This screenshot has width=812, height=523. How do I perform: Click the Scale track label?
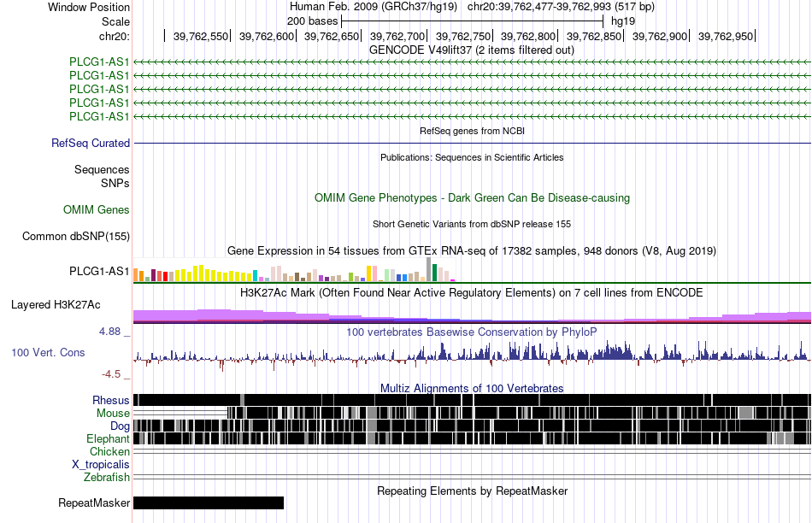115,21
